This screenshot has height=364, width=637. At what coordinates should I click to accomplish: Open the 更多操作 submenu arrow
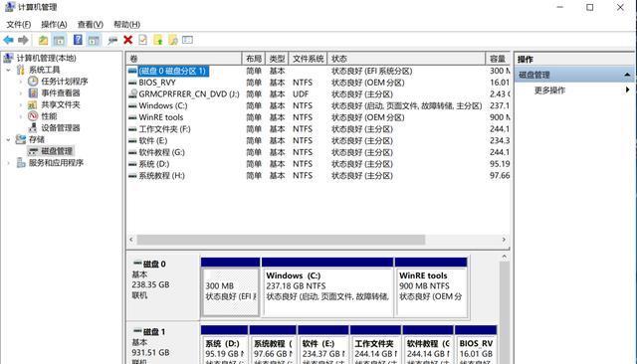pos(628,91)
